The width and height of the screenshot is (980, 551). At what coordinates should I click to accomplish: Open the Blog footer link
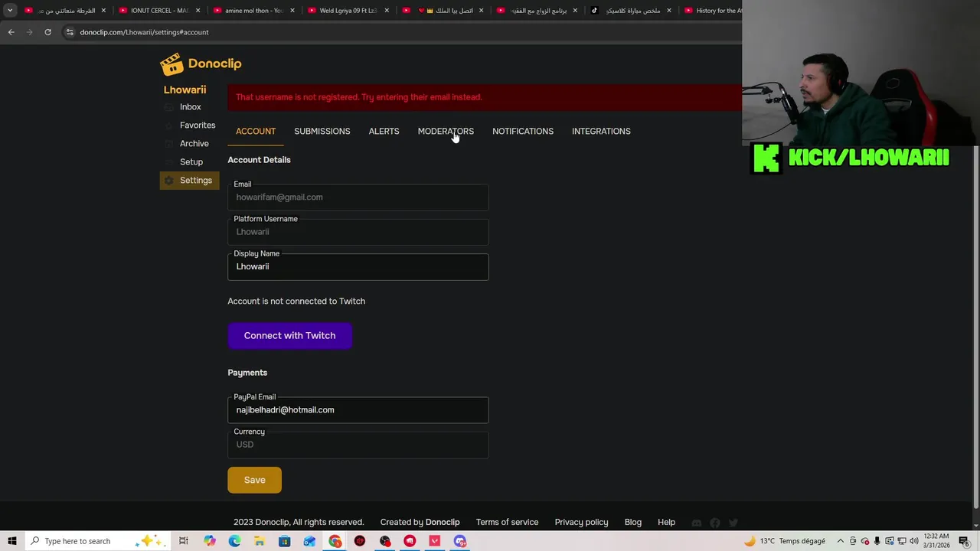coord(632,523)
